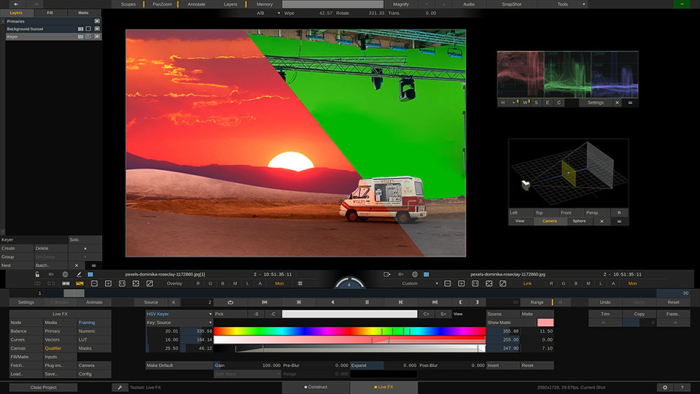Click the help question mark button
Screen dimensions: 700x394
(682, 387)
